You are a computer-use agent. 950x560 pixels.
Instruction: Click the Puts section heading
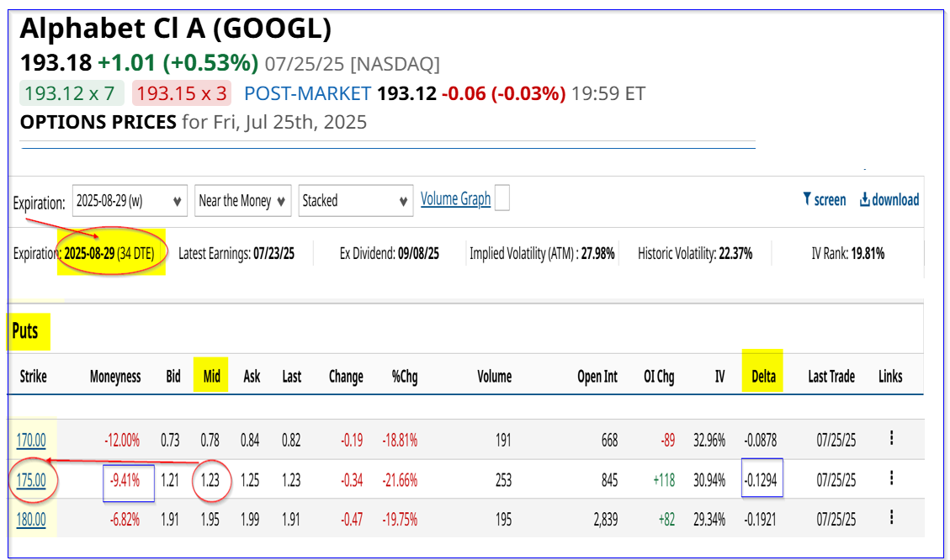pos(25,331)
